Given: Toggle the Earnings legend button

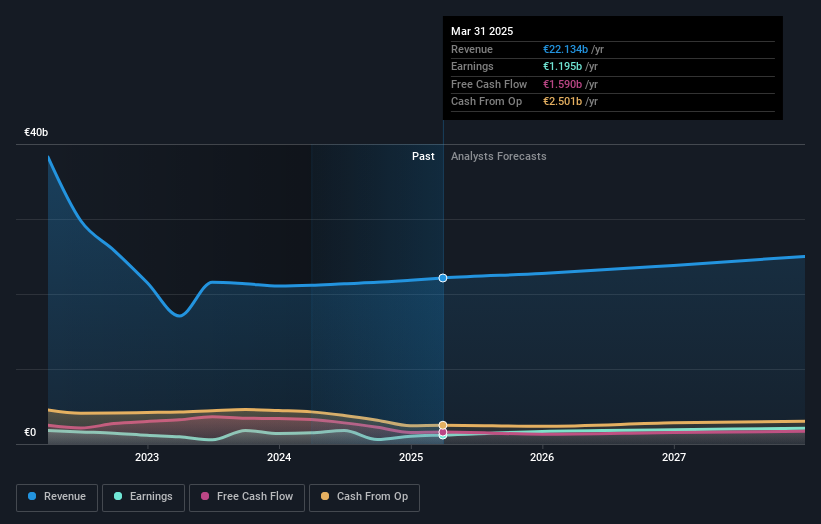Looking at the screenshot, I should pos(143,497).
